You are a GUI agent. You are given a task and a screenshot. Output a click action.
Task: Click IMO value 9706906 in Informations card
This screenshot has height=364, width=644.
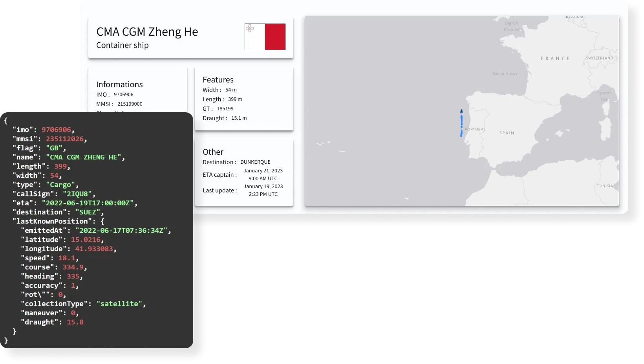(x=124, y=95)
